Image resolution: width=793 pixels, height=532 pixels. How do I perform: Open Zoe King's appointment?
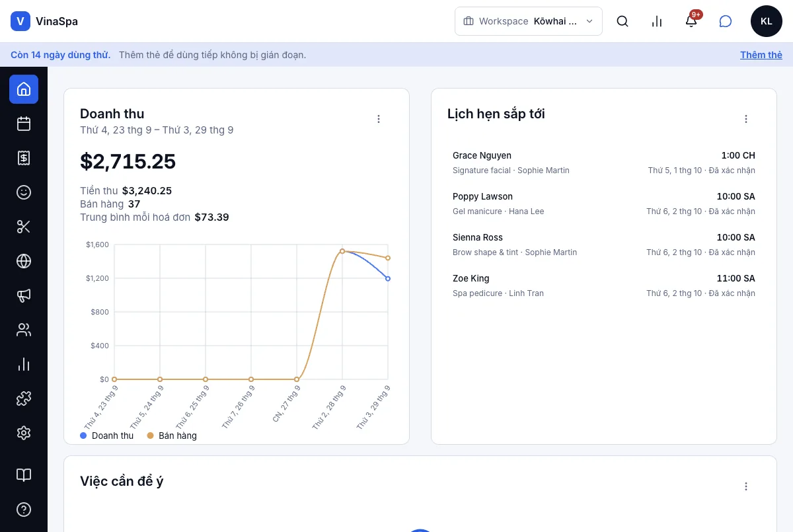pos(604,285)
